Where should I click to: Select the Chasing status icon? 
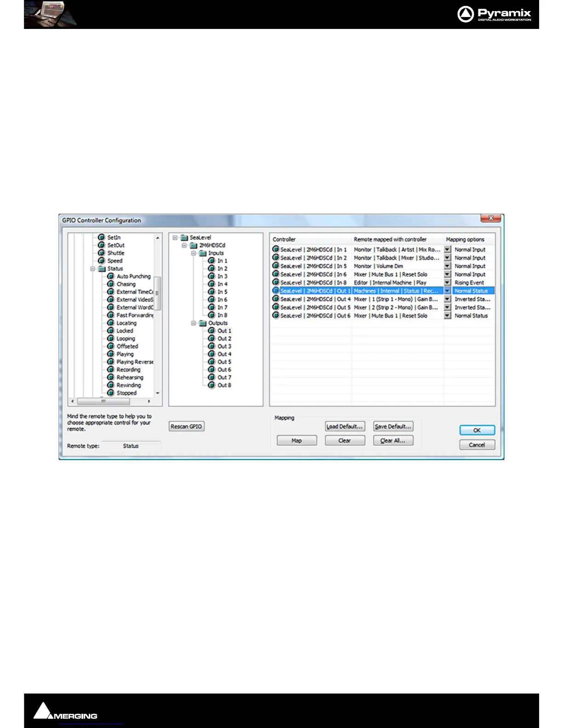click(111, 284)
